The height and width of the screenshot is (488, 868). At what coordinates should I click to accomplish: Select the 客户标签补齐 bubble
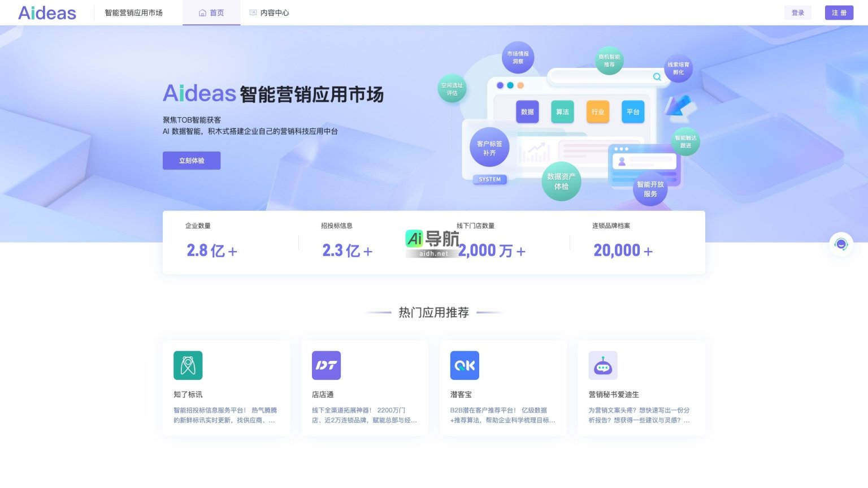(x=489, y=147)
